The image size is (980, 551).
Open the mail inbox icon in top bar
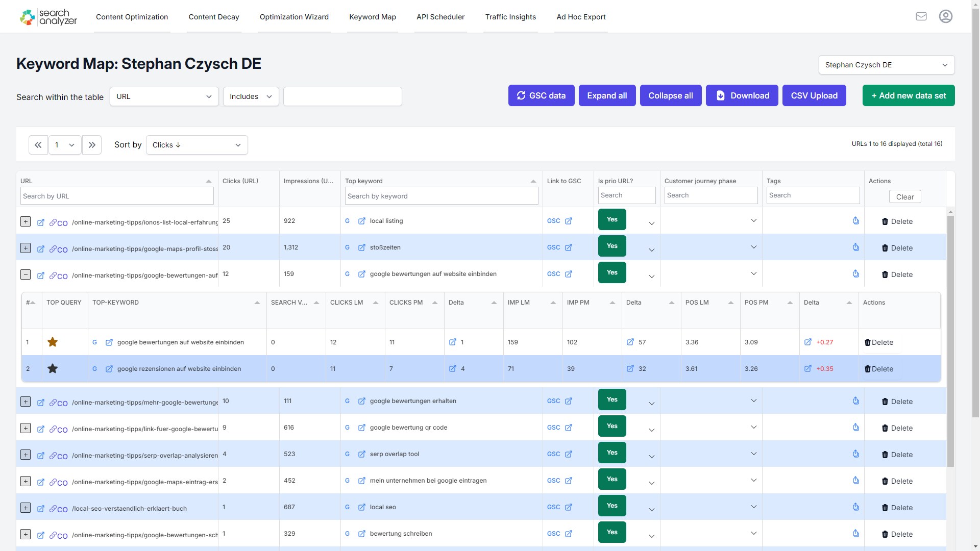point(921,16)
